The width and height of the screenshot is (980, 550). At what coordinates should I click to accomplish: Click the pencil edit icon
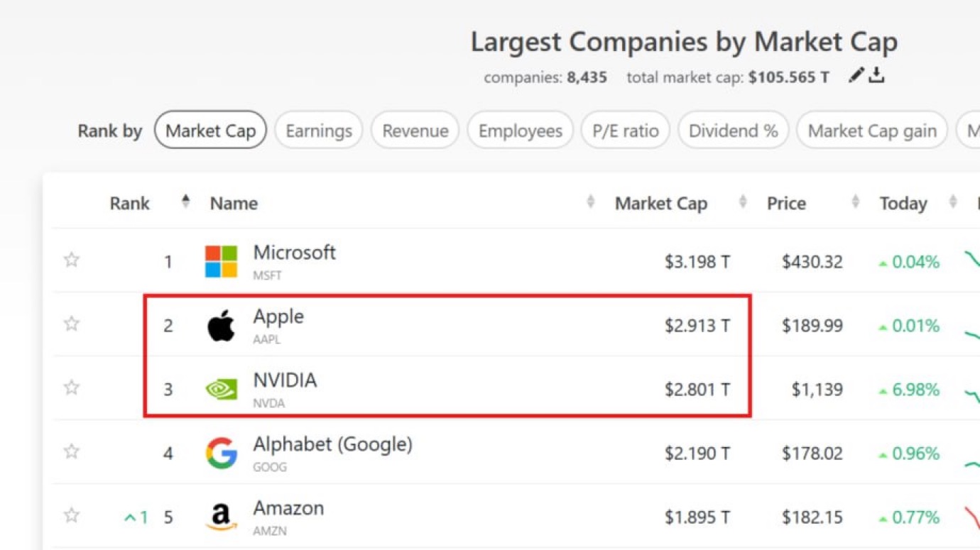(857, 75)
